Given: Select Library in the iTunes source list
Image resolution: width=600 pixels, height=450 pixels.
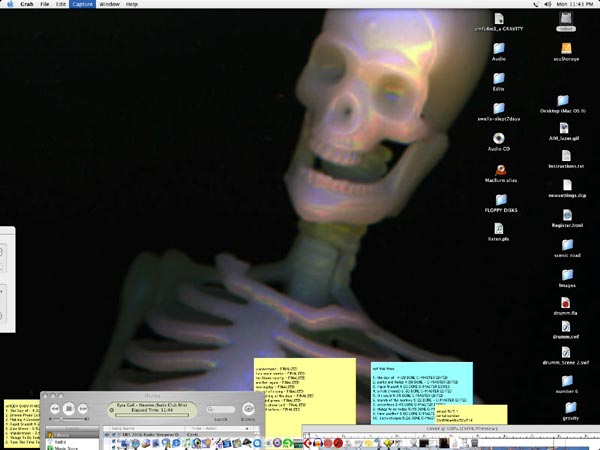Looking at the screenshot, I should click(72, 435).
